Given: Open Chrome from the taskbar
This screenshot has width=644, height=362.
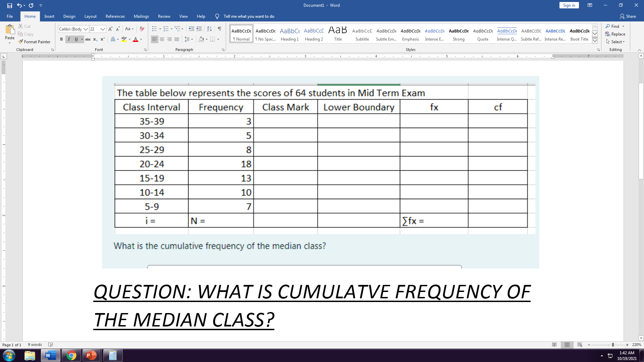Looking at the screenshot, I should pos(71,355).
